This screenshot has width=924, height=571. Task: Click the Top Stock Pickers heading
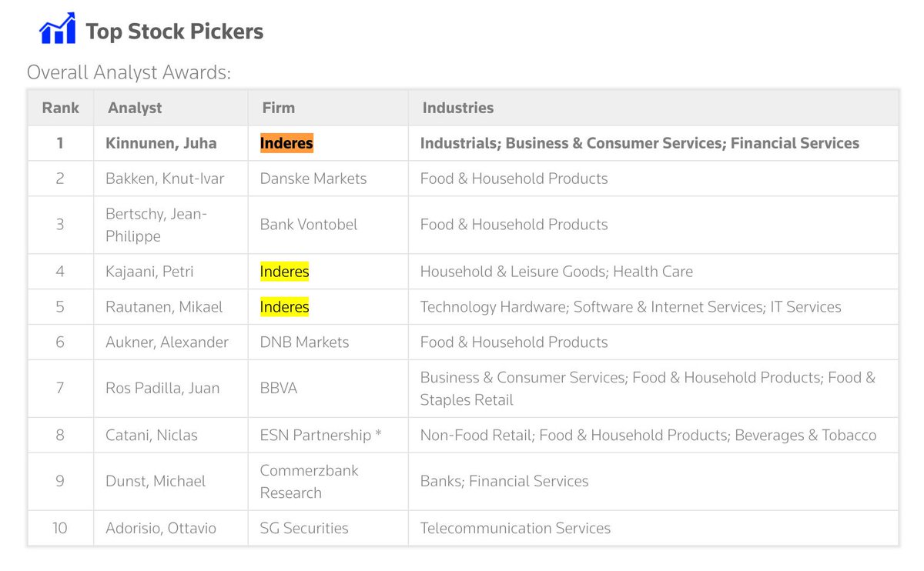174,32
